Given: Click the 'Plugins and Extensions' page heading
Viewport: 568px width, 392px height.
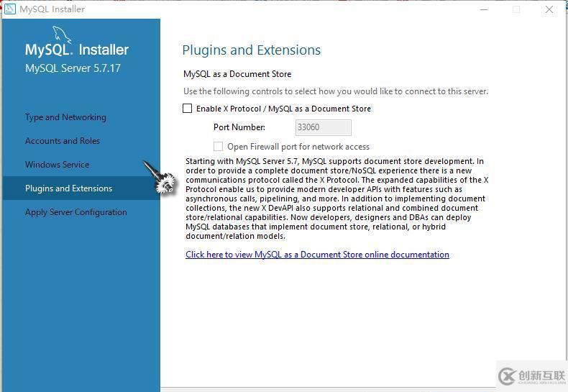Looking at the screenshot, I should [x=252, y=50].
